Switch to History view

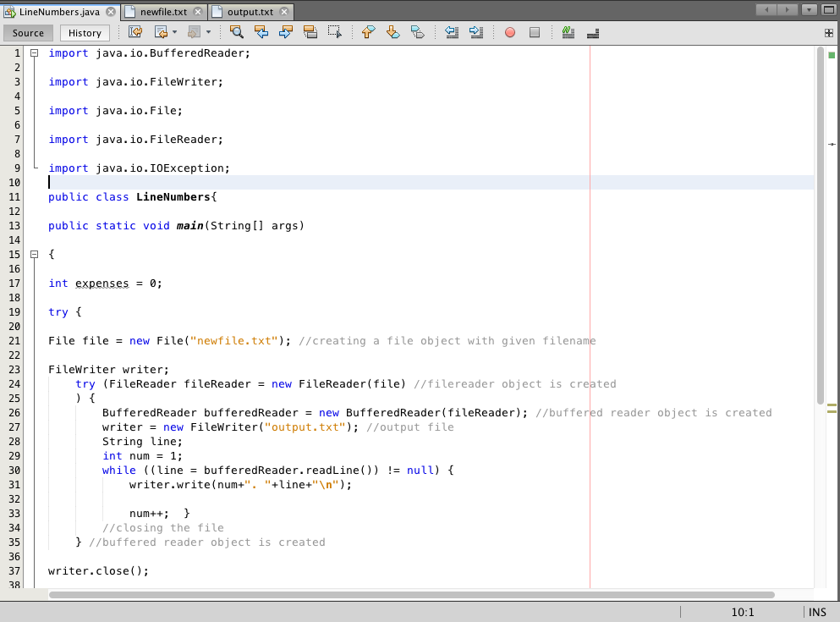coord(85,33)
